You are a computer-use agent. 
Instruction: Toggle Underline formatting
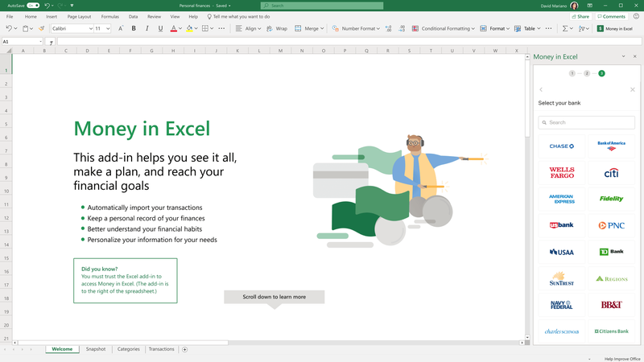click(160, 28)
